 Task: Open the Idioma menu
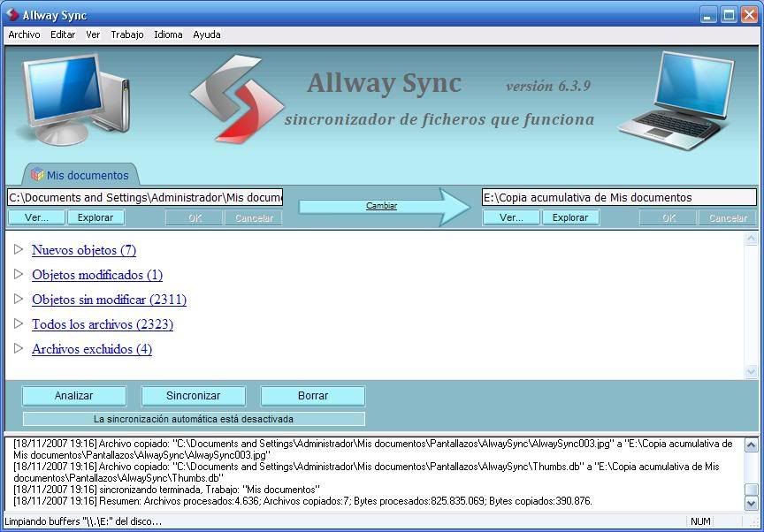[168, 34]
